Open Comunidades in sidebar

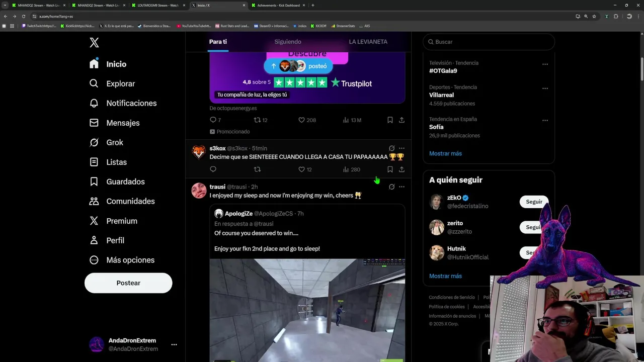point(122,201)
